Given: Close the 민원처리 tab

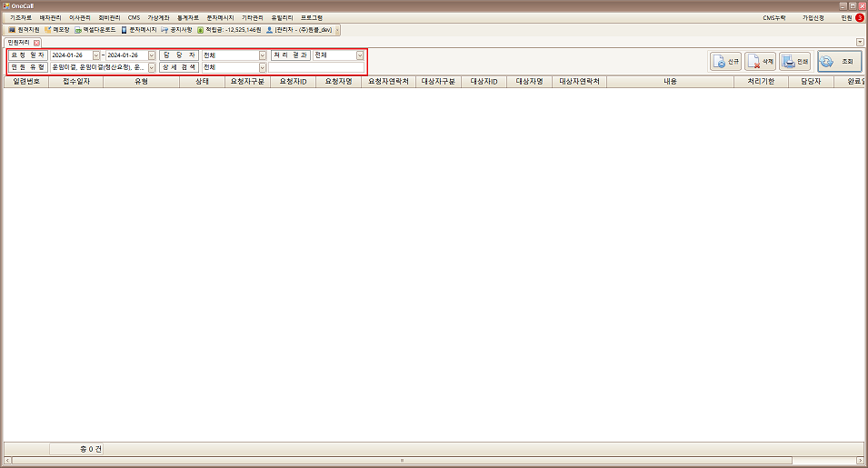Looking at the screenshot, I should (37, 43).
